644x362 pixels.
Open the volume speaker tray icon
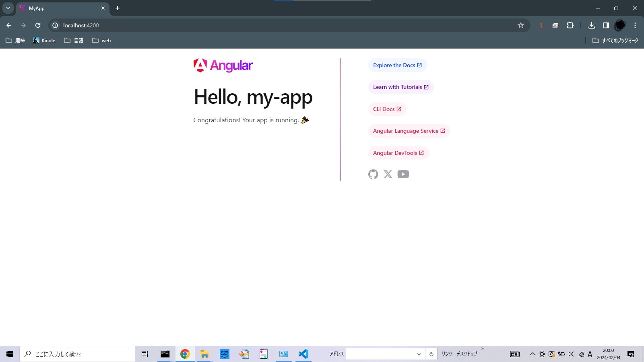click(x=571, y=354)
